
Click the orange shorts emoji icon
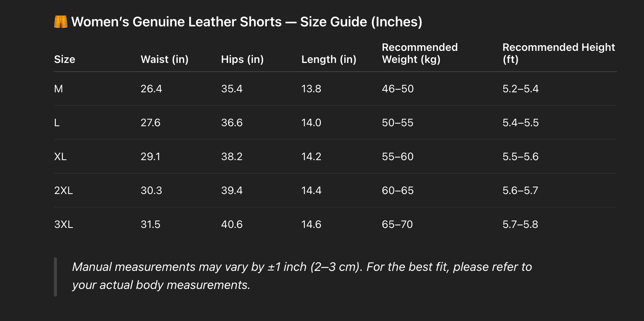coord(60,22)
